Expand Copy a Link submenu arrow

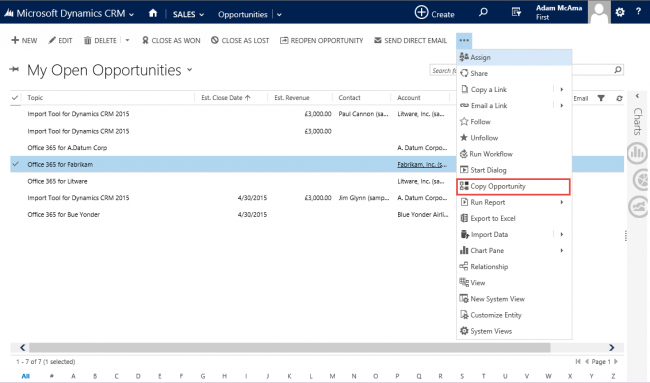point(562,90)
